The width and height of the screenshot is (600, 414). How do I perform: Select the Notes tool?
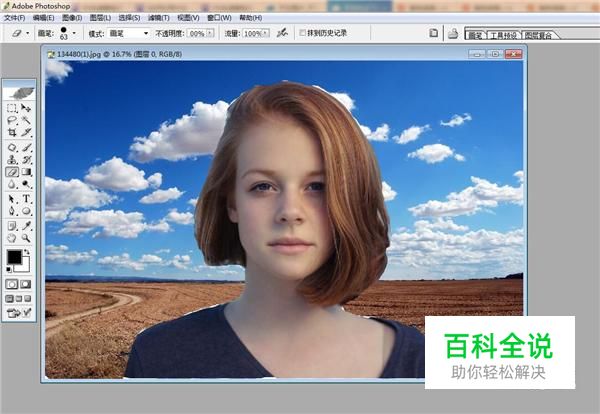tap(12, 226)
